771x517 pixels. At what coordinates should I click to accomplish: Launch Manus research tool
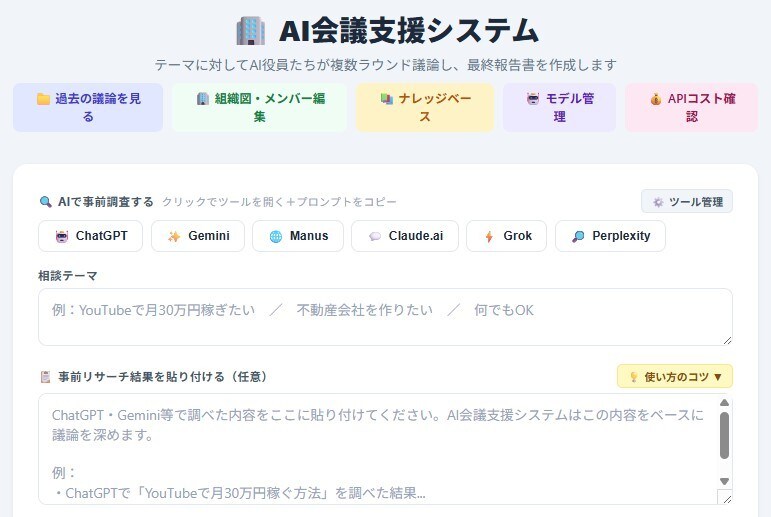click(298, 236)
